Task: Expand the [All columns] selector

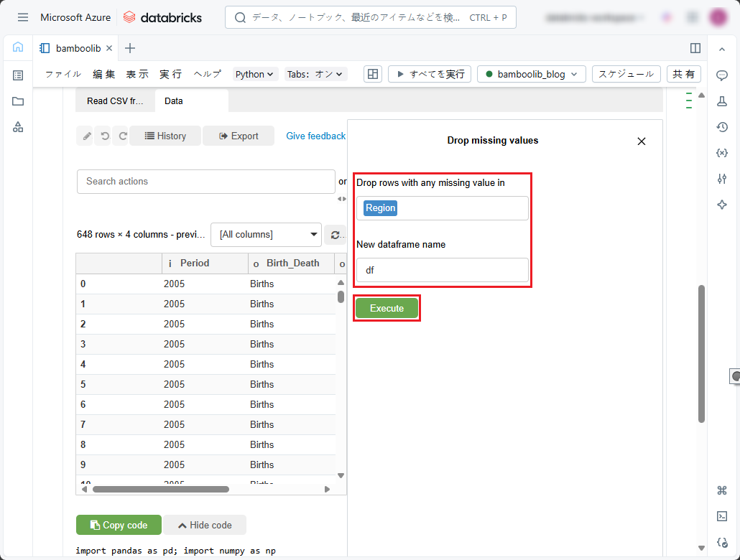Action: point(266,234)
